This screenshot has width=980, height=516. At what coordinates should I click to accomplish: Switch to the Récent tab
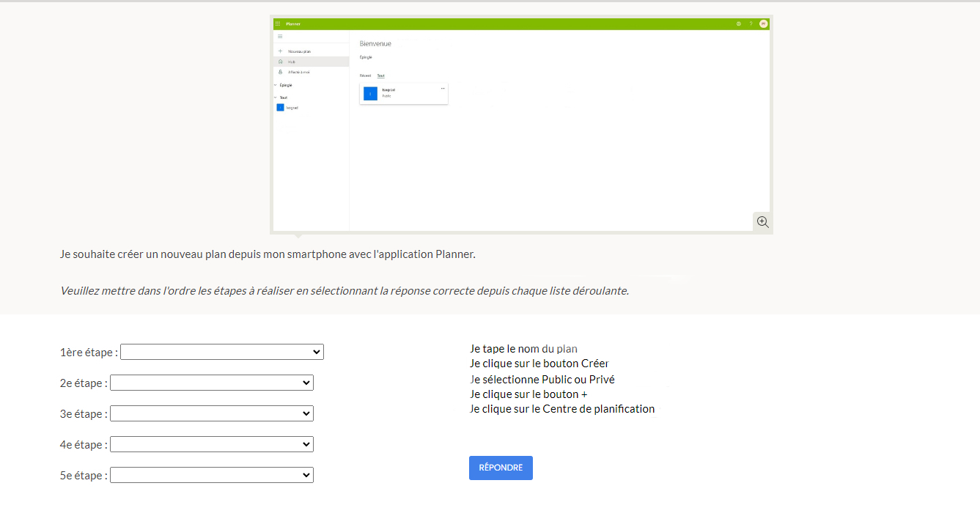point(365,75)
